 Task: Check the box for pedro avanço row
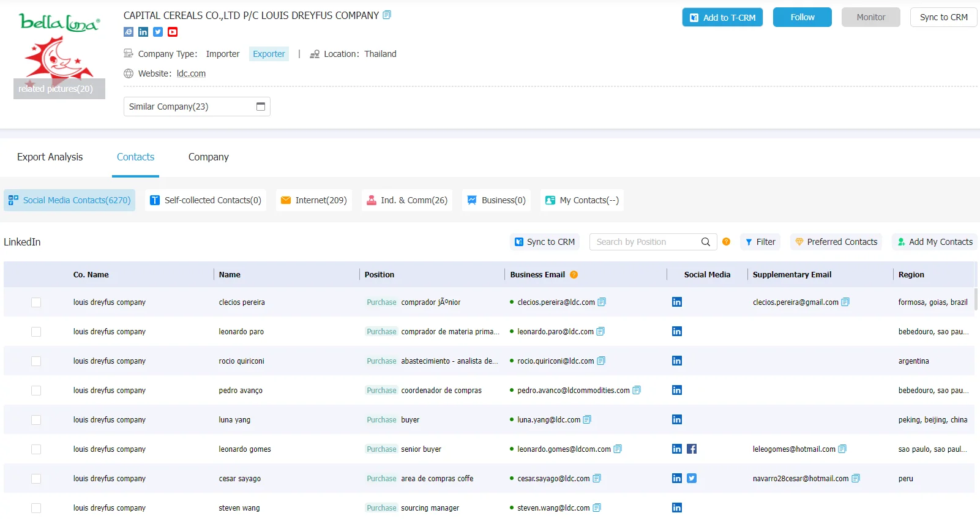36,391
